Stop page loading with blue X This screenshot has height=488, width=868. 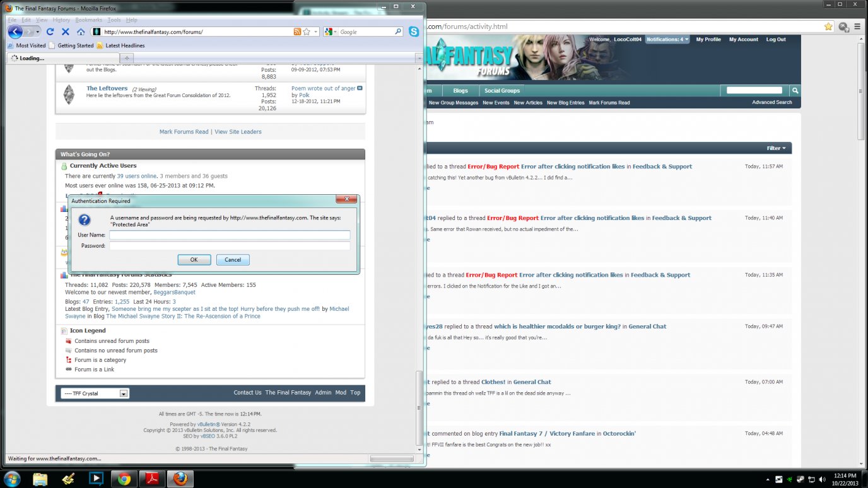65,32
